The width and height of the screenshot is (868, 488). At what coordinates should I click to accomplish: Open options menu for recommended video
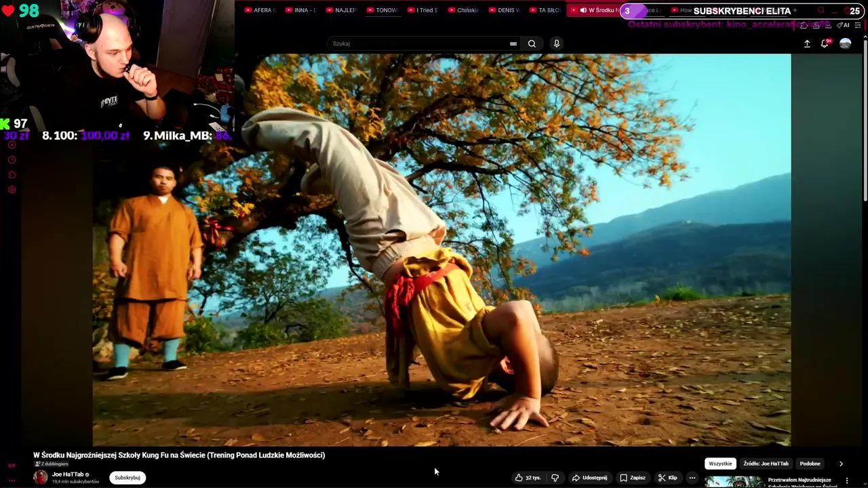846,481
